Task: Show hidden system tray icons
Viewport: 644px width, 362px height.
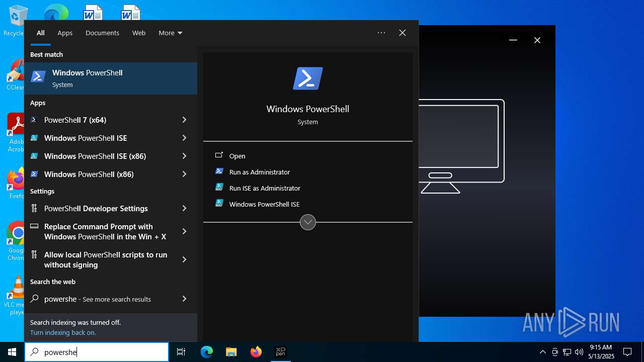Action: click(x=542, y=352)
